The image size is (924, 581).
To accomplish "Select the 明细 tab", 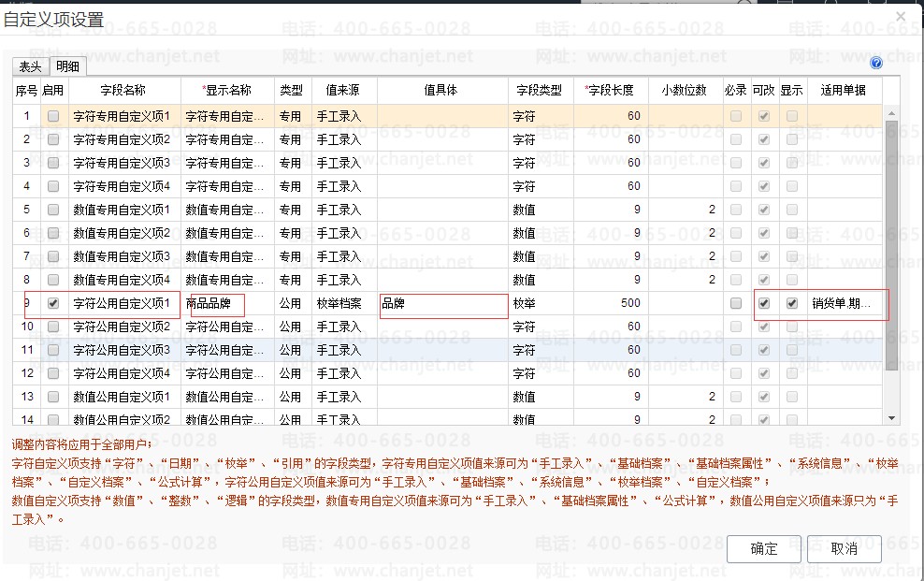I will [x=67, y=65].
